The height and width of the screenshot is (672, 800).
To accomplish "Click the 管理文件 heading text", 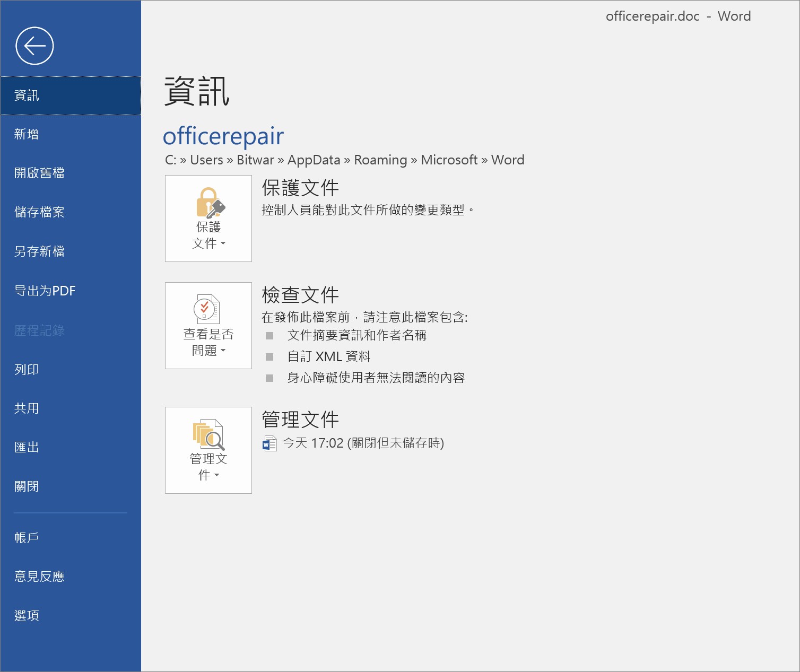I will coord(300,420).
